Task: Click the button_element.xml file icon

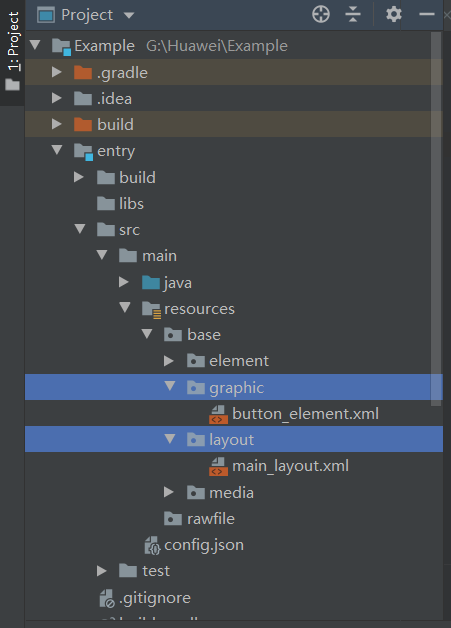Action: [x=218, y=414]
